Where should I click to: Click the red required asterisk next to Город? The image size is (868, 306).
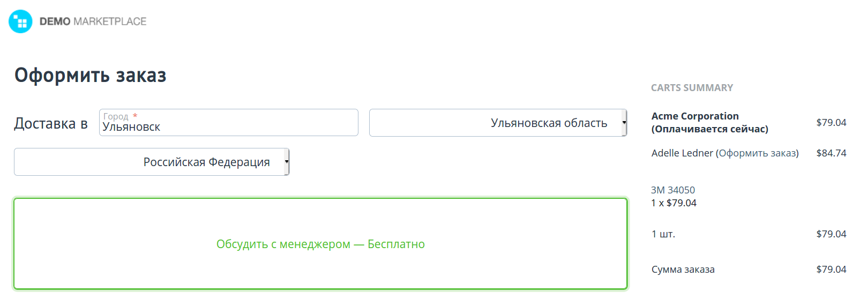[x=135, y=116]
